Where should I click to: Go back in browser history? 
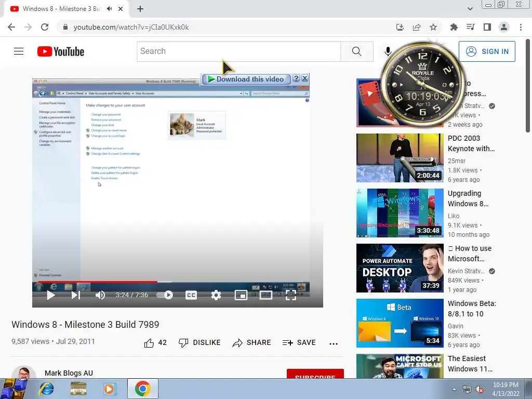point(11,27)
